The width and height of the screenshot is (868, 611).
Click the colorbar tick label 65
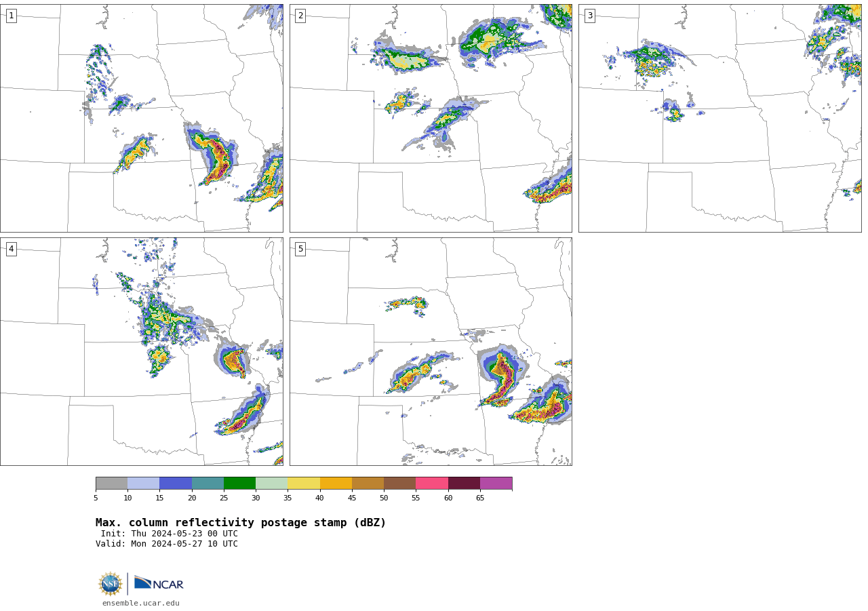[x=480, y=498]
